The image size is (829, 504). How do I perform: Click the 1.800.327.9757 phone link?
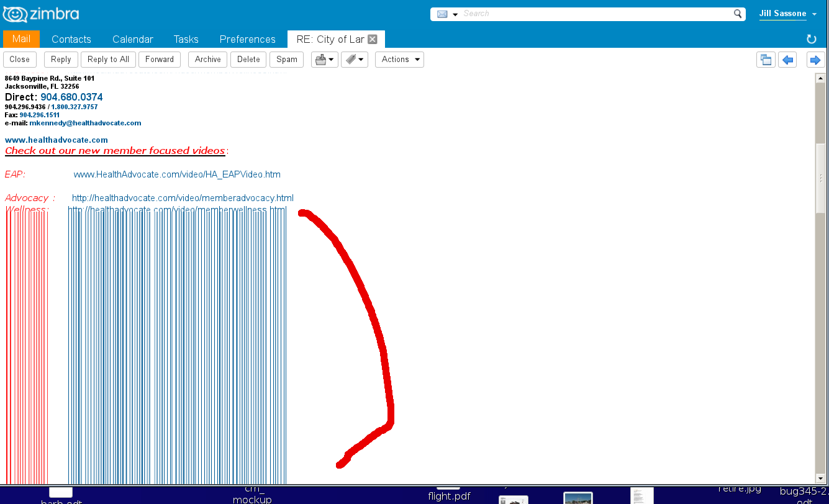[x=75, y=107]
